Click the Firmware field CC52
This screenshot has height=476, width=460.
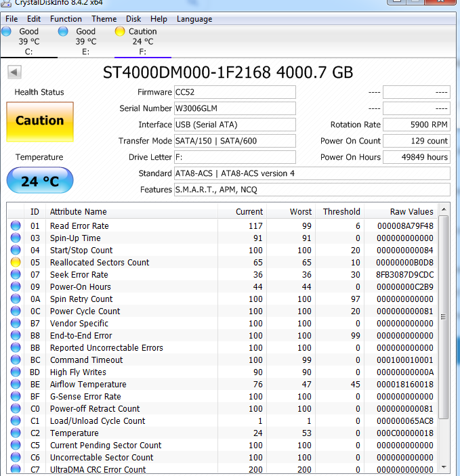[x=234, y=92]
